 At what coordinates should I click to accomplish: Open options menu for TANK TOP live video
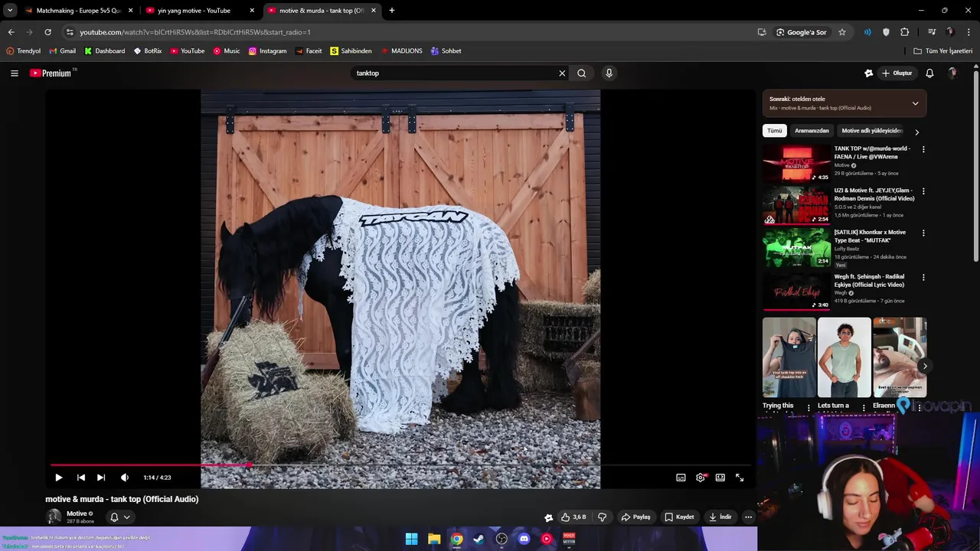pos(923,149)
